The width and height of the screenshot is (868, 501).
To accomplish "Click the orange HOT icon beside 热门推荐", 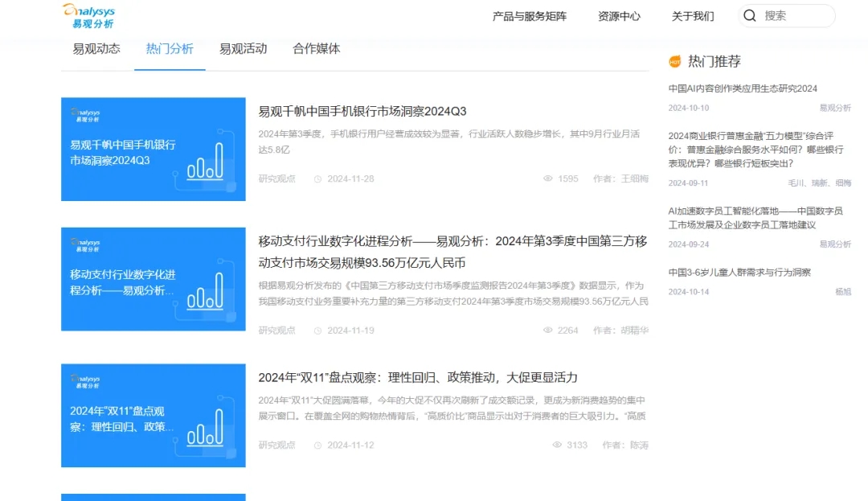I will pos(675,62).
